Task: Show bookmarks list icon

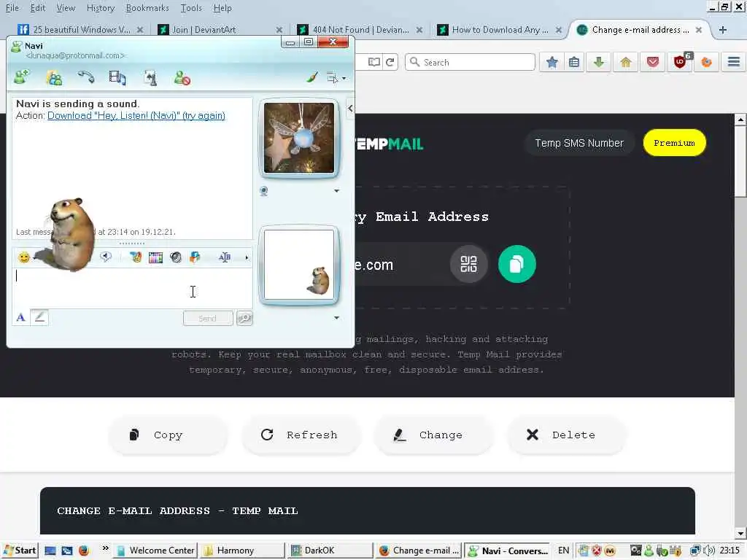Action: pos(574,62)
